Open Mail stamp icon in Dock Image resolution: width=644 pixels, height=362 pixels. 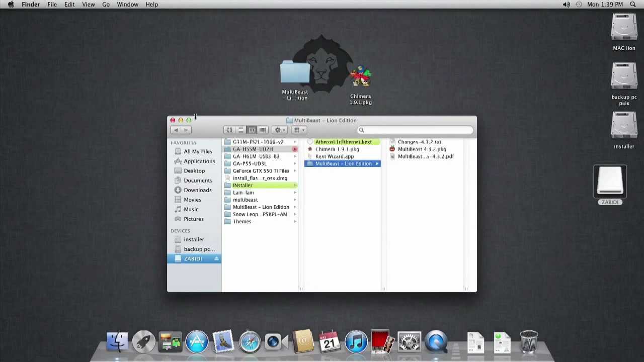pos(223,342)
